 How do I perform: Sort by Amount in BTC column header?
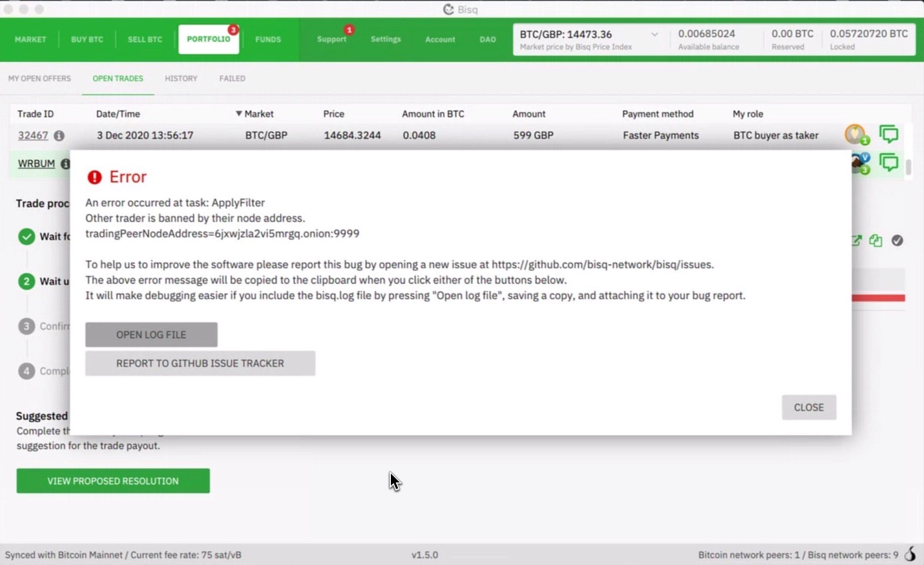(433, 114)
